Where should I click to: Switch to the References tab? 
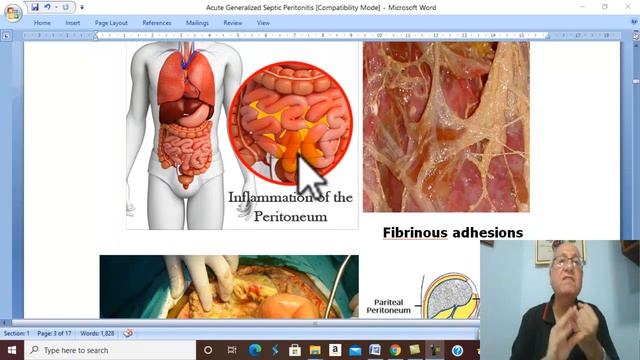157,23
